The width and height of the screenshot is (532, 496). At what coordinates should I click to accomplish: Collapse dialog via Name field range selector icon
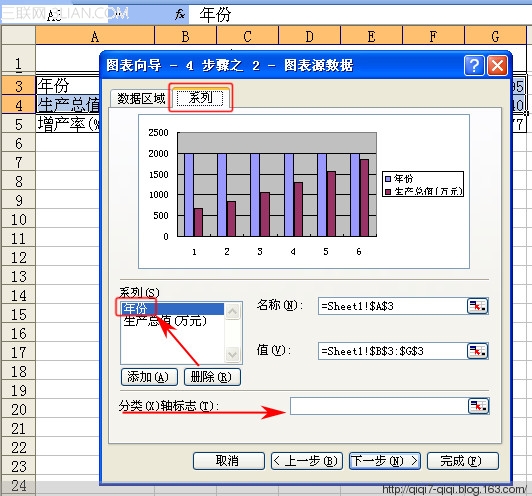click(477, 306)
